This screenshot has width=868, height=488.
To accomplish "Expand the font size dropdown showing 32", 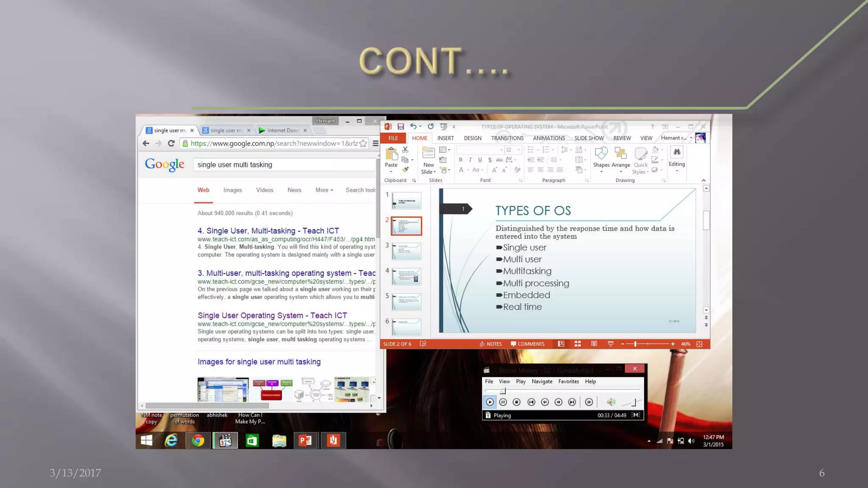I will pos(519,150).
